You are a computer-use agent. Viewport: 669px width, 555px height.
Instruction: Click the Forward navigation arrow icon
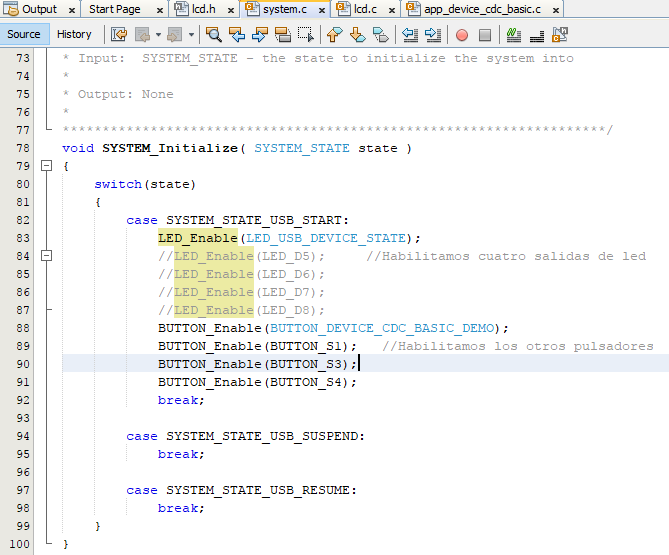point(175,35)
